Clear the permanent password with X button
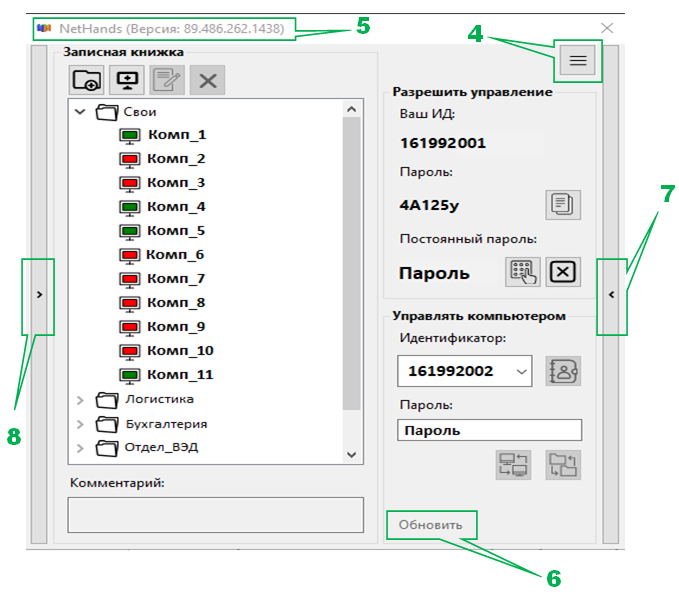679x598 pixels. (x=563, y=272)
